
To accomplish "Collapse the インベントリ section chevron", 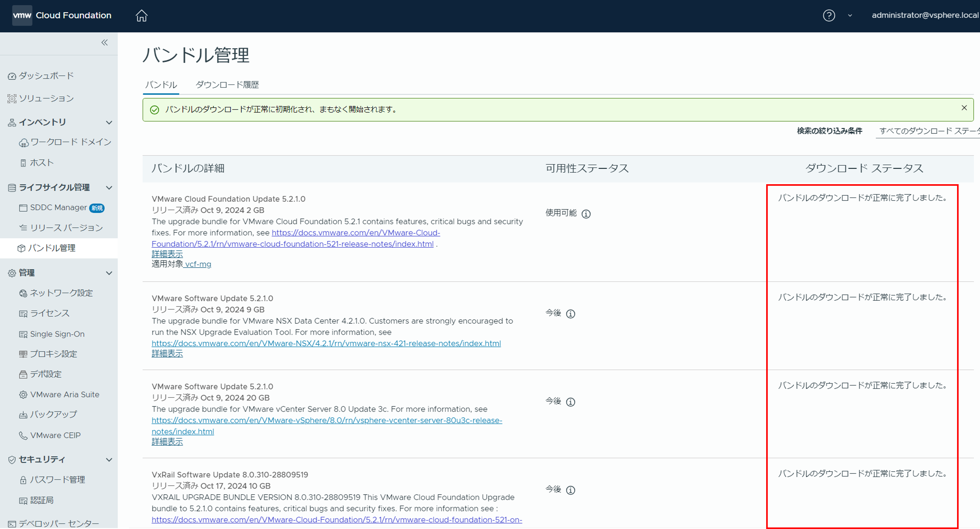I will (109, 123).
